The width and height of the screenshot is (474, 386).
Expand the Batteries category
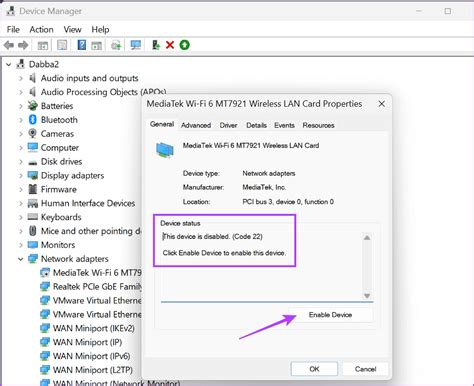(21, 106)
